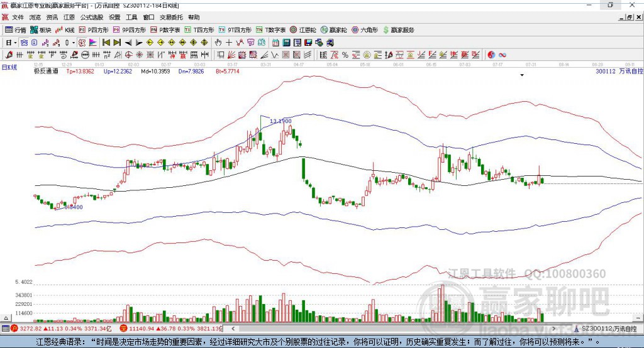Select the circle-crosshair target tool

point(128,55)
